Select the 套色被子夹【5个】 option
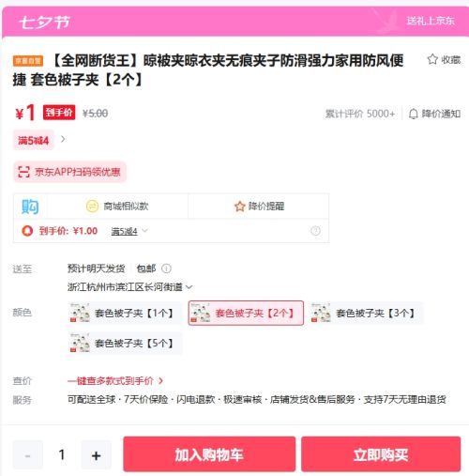This screenshot has width=469, height=476. point(125,344)
